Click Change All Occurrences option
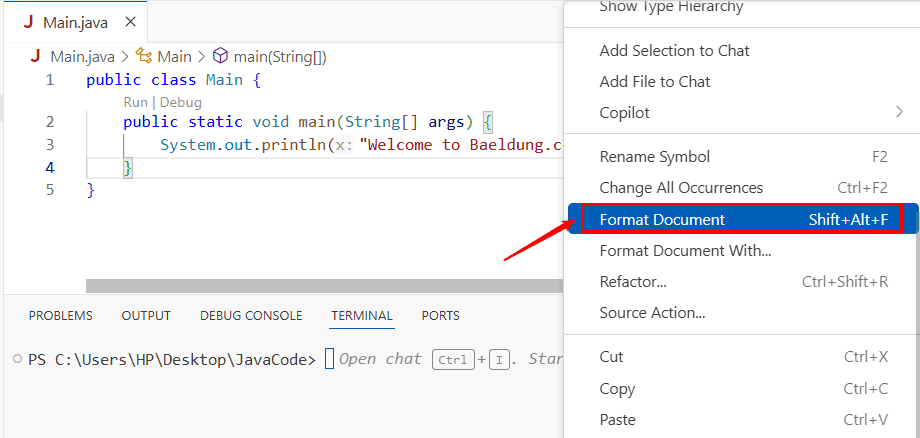 coord(680,187)
